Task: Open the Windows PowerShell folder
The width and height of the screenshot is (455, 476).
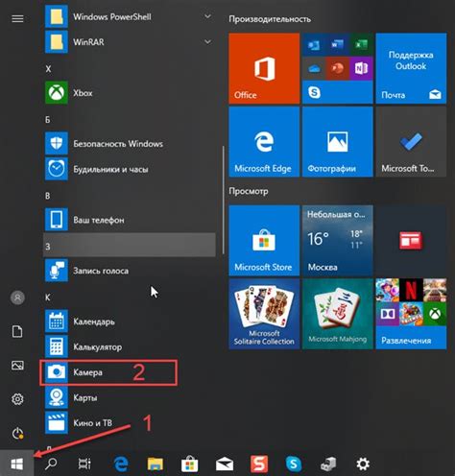Action: 130,16
